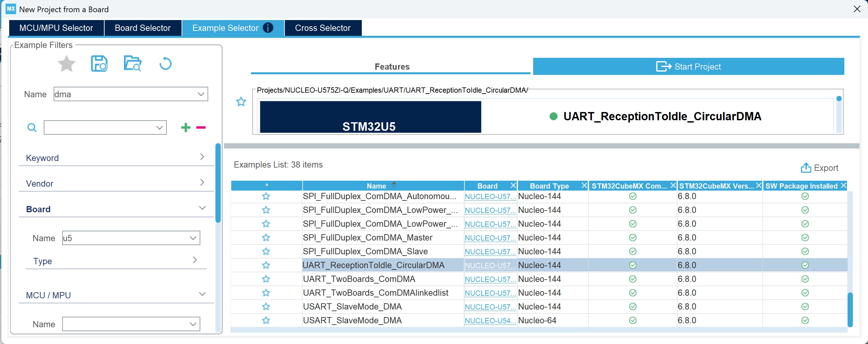The width and height of the screenshot is (868, 344).
Task: Click the save search icon in Example Filters
Action: [x=99, y=63]
